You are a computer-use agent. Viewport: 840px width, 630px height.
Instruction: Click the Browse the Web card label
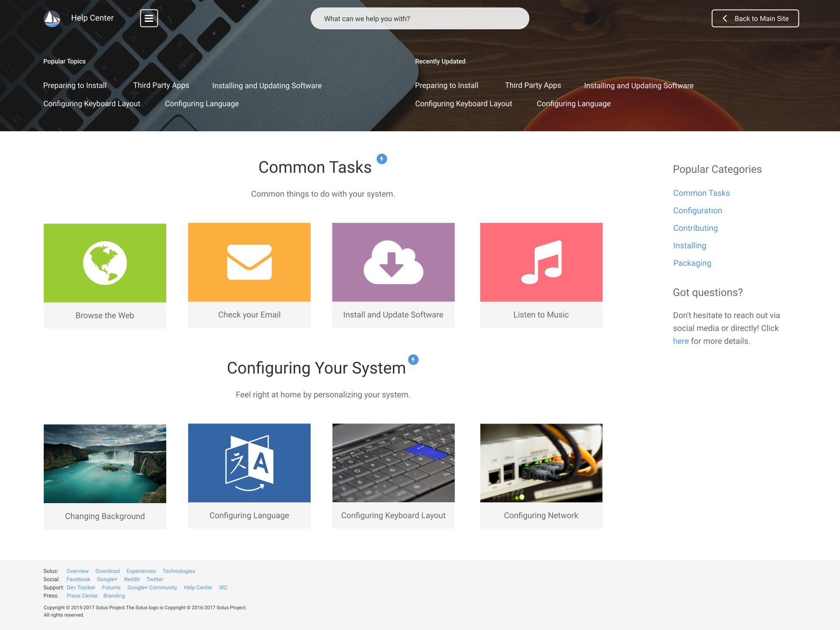coord(105,315)
